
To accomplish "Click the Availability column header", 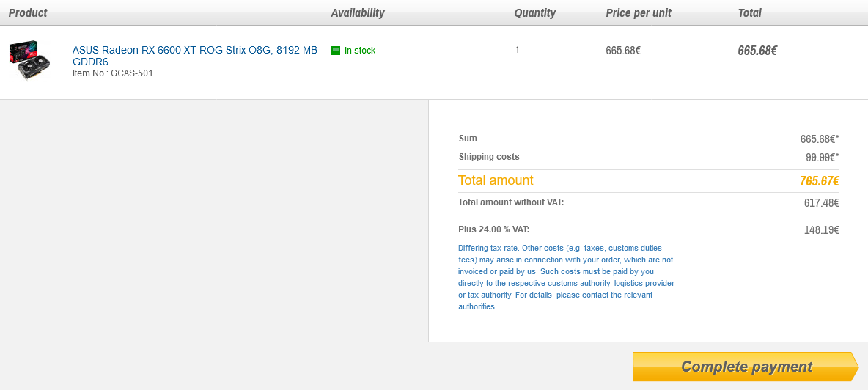I will 358,12.
